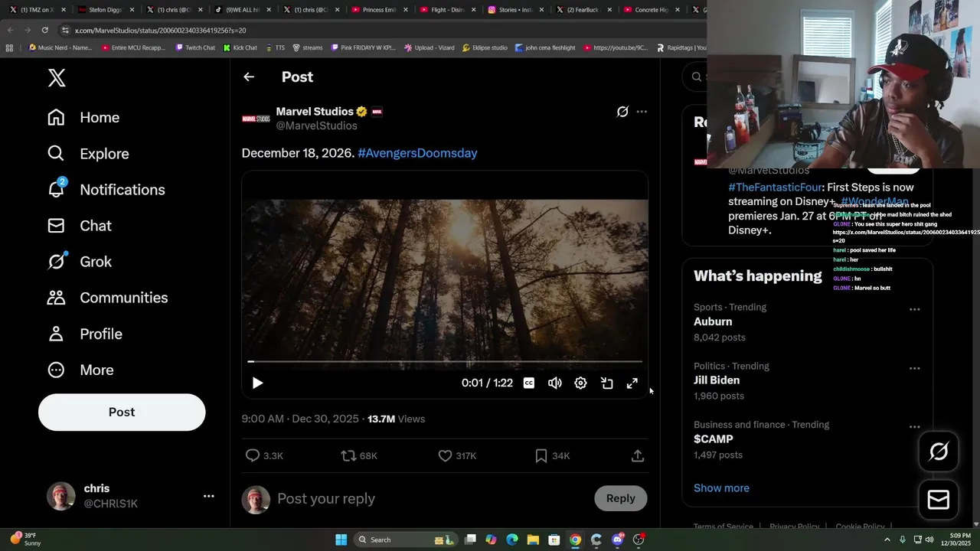The width and height of the screenshot is (980, 551).
Task: Expand the More menu in sidebar
Action: pyautogui.click(x=80, y=370)
